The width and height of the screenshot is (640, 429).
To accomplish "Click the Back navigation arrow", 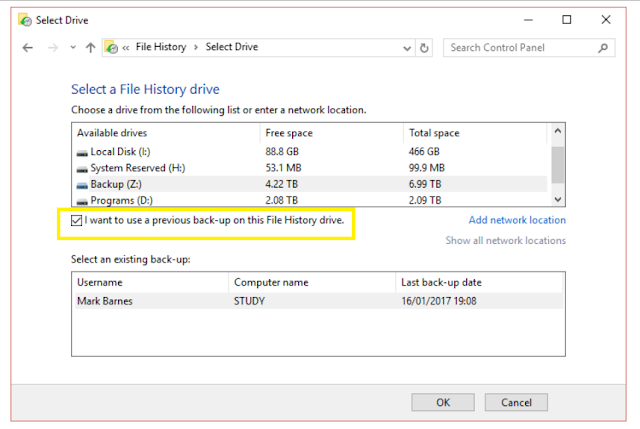I will (27, 47).
